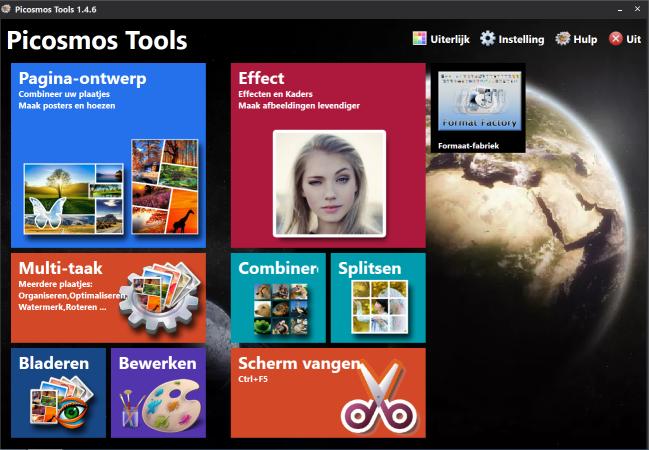The height and width of the screenshot is (450, 649).
Task: Click the Picosmos Tools app icon in title bar
Action: (6, 9)
